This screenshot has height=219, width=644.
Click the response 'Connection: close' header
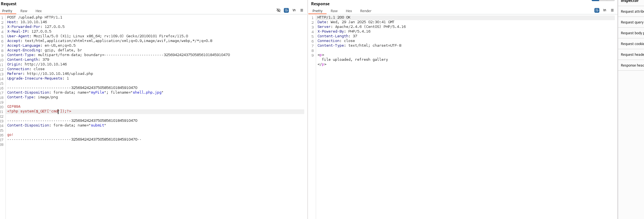(x=336, y=41)
